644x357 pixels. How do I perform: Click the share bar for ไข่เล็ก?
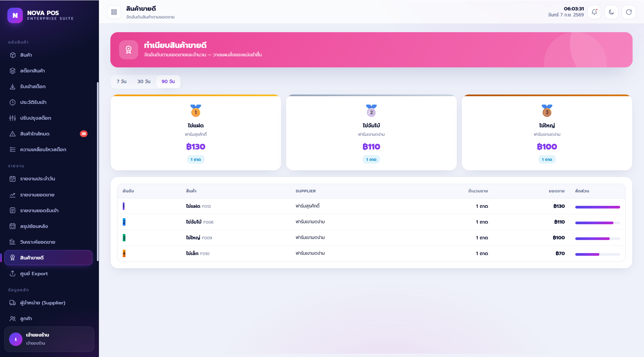point(597,254)
